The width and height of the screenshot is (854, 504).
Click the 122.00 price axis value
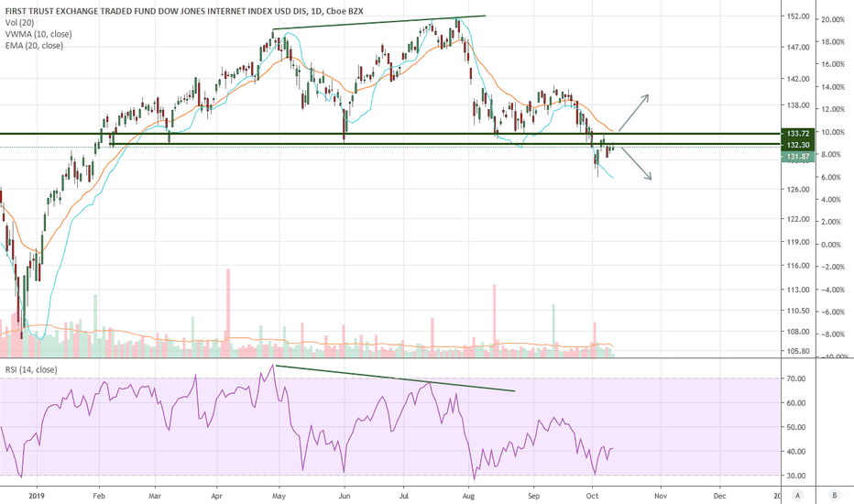[x=798, y=219]
